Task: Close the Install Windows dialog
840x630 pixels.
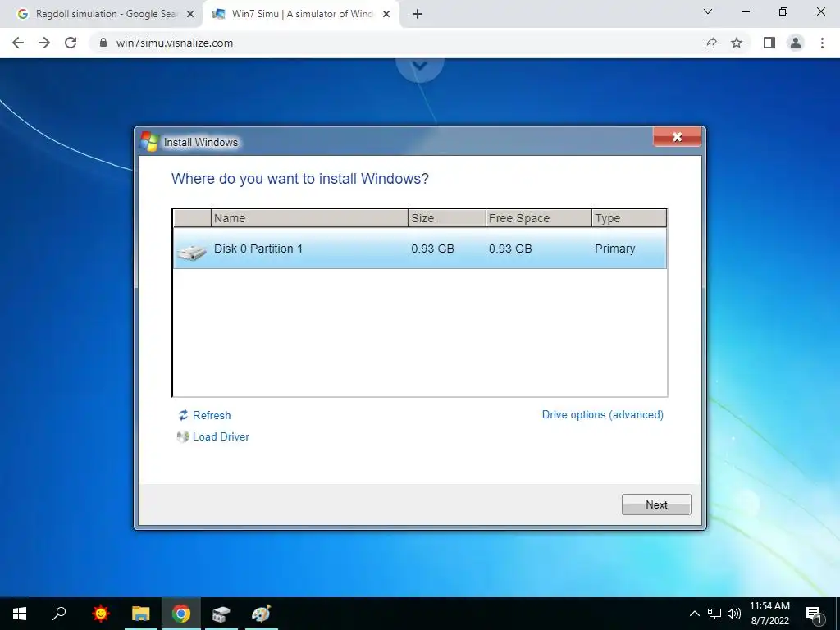Action: [677, 137]
